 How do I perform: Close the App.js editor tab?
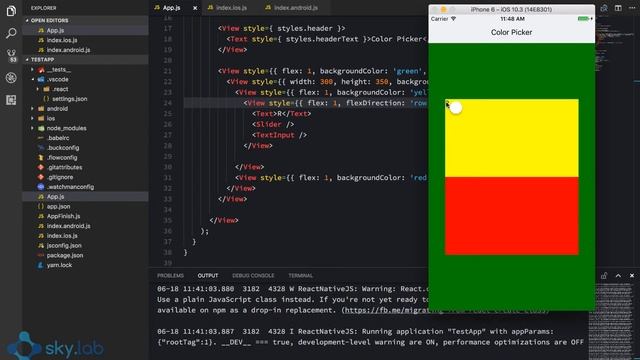point(195,8)
